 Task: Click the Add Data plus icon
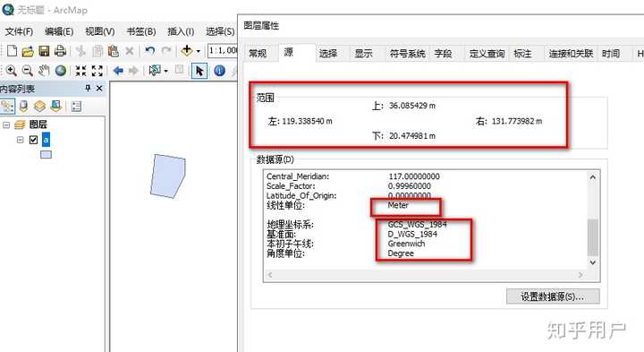[x=187, y=50]
